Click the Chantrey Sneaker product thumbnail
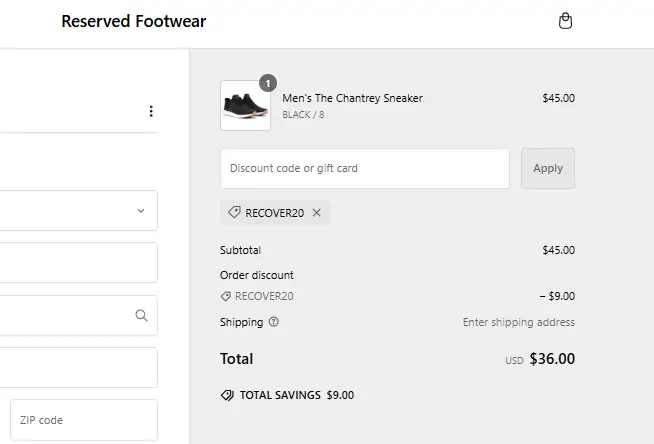Viewport: 654px width, 444px height. click(x=245, y=105)
